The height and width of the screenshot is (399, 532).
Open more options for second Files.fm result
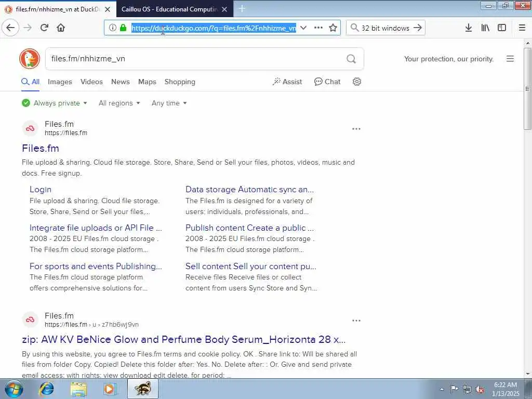click(x=356, y=321)
